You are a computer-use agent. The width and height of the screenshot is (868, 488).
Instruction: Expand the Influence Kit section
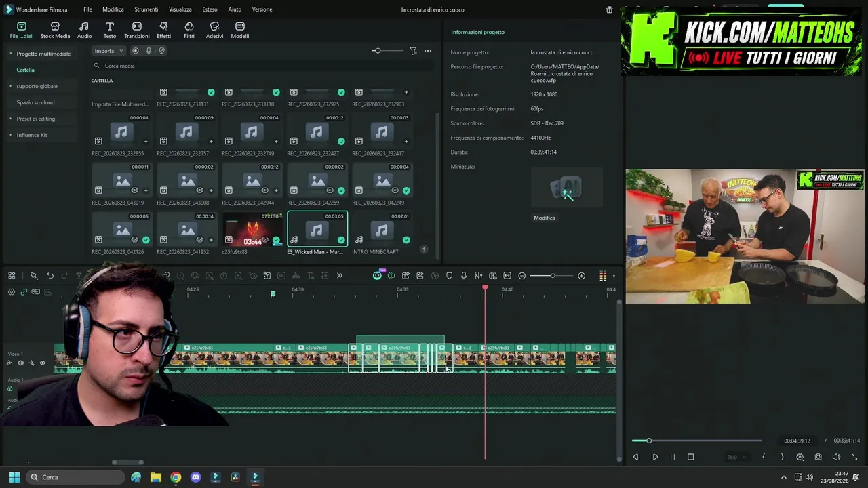10,135
